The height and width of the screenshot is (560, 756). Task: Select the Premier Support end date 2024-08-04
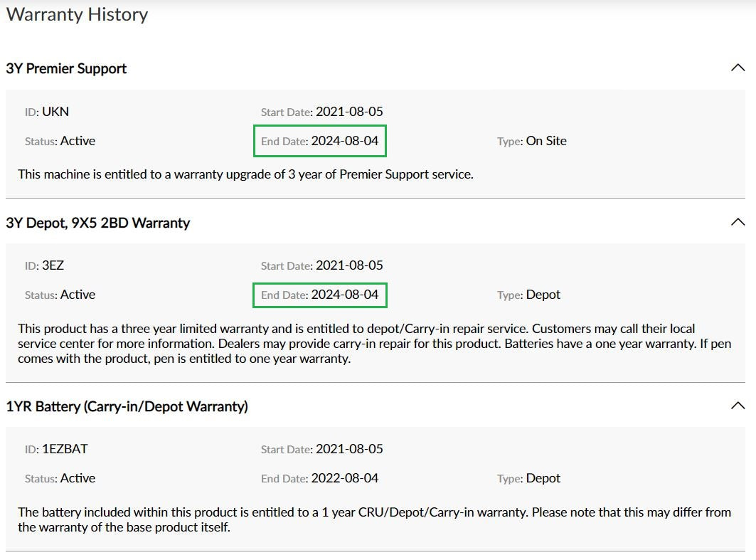pyautogui.click(x=344, y=141)
